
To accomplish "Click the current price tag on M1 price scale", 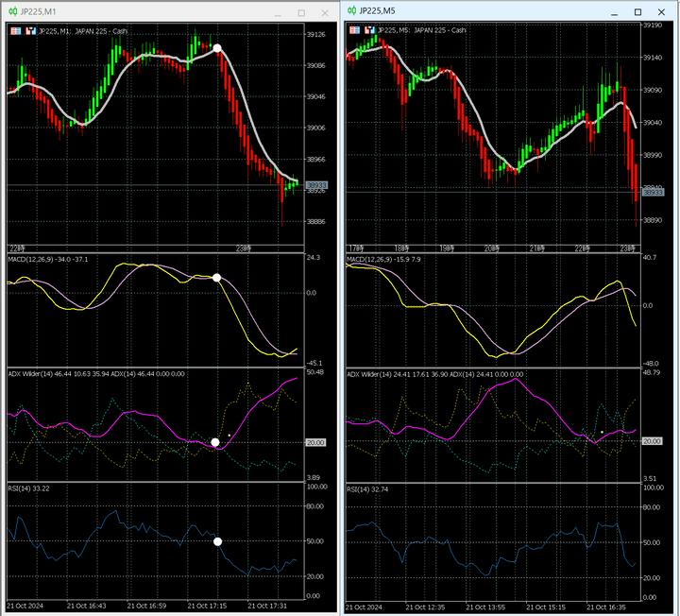I will [x=316, y=186].
